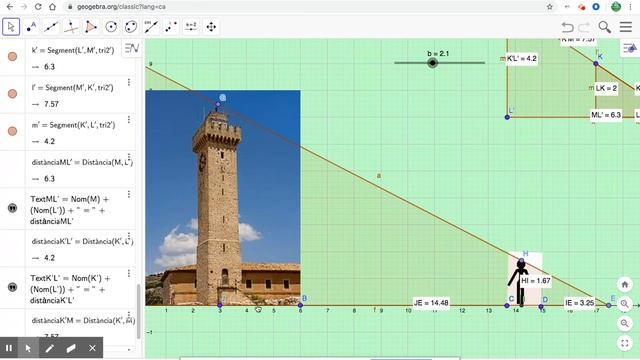Select the Perpendicular Line tool
This screenshot has height=360, width=640.
[x=71, y=27]
